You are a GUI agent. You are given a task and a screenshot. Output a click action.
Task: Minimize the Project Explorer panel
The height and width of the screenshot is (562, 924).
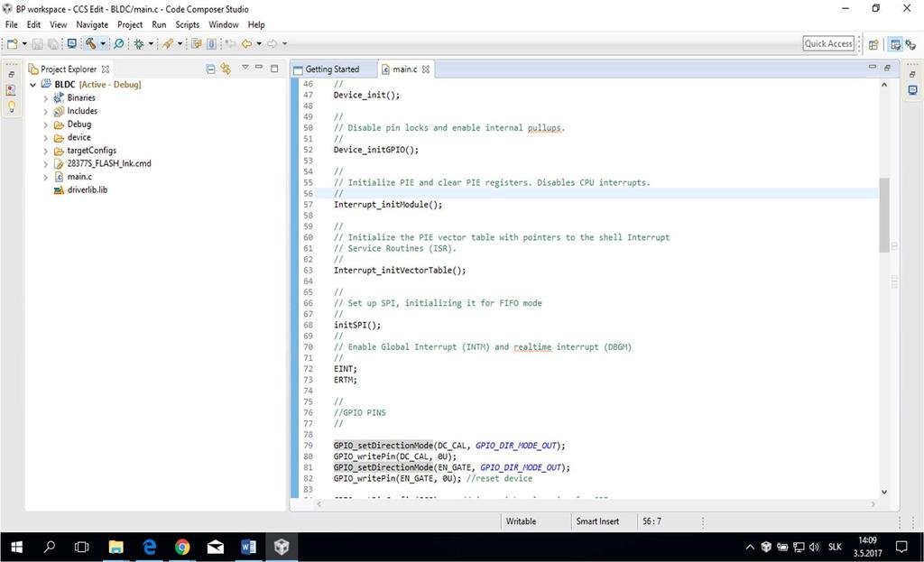click(259, 67)
